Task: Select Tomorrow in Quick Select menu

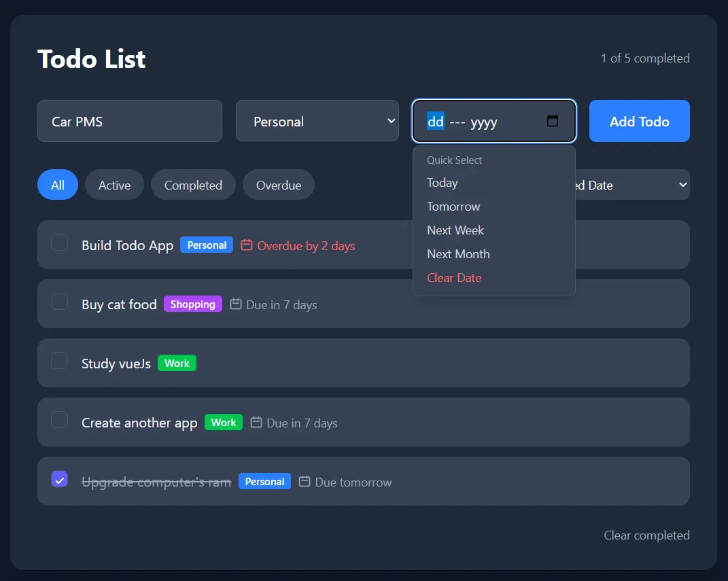Action: tap(453, 207)
